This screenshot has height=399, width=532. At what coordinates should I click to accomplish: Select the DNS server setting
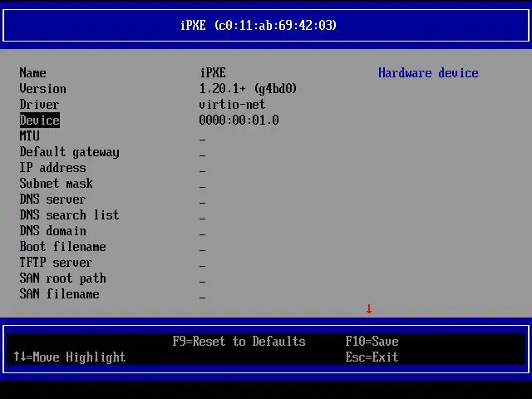tap(52, 199)
